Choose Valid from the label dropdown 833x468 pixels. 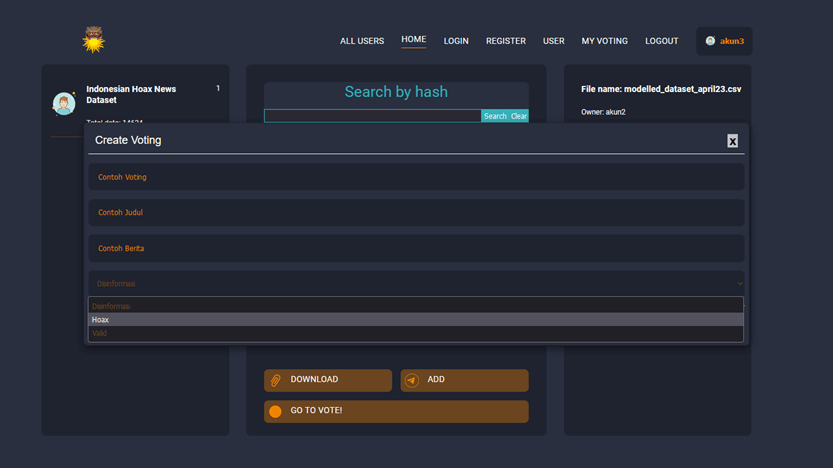(415, 333)
